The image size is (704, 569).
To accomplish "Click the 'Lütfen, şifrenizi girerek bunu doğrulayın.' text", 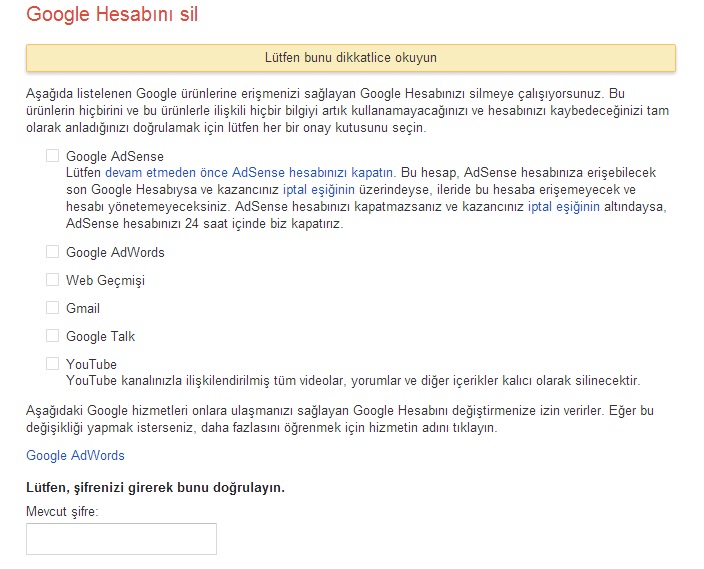I will 155,488.
